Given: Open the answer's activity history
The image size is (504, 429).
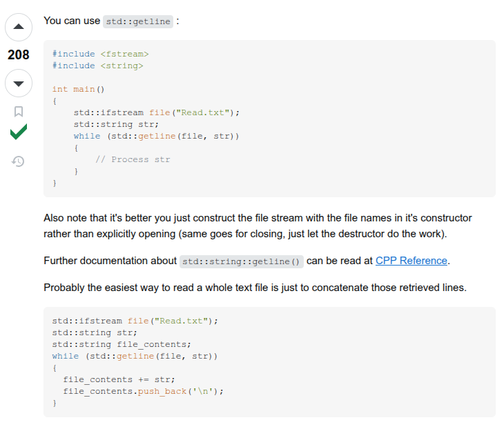Looking at the screenshot, I should [x=19, y=161].
